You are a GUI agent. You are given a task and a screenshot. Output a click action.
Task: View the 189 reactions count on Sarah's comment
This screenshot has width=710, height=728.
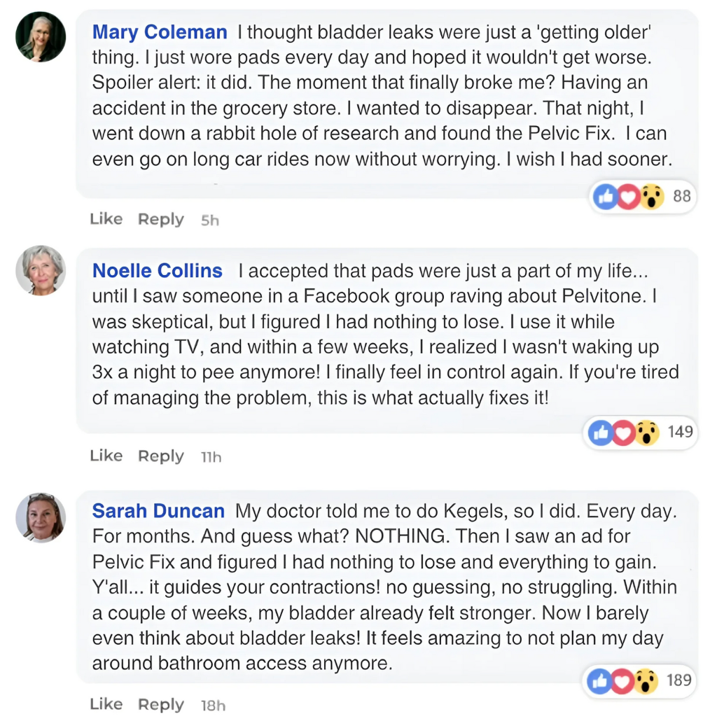pyautogui.click(x=678, y=680)
